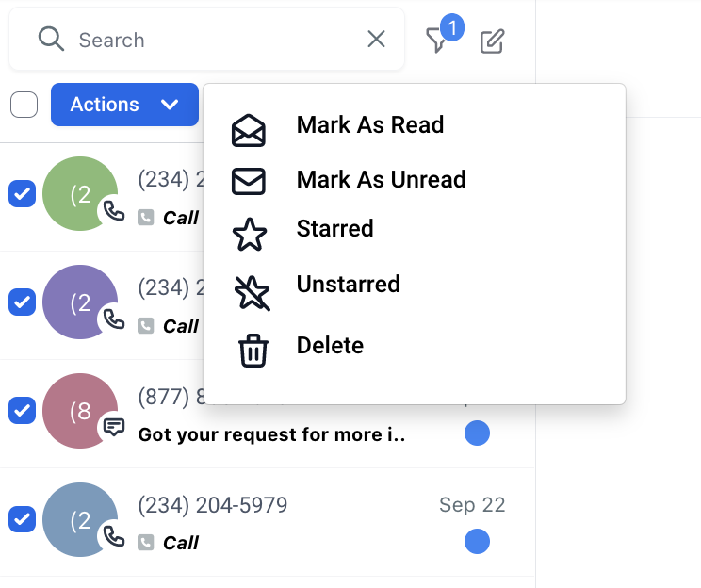The image size is (701, 588).
Task: Collapse the Actions dropdown chevron
Action: coord(170,105)
